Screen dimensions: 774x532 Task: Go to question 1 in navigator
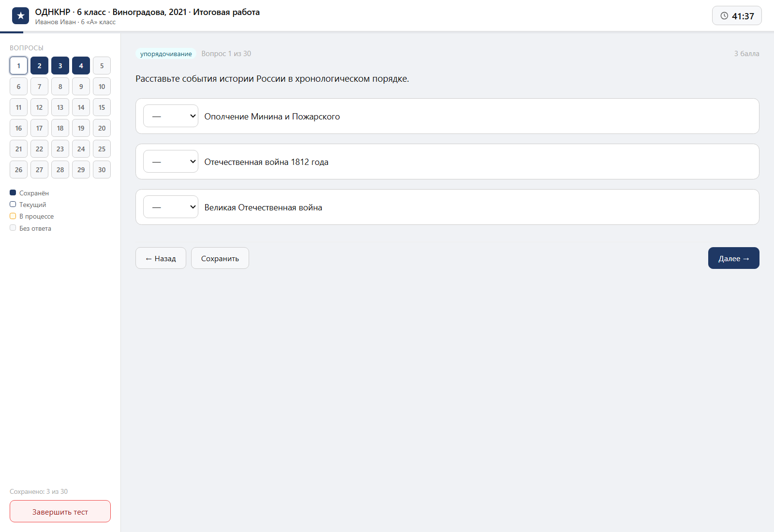tap(18, 66)
